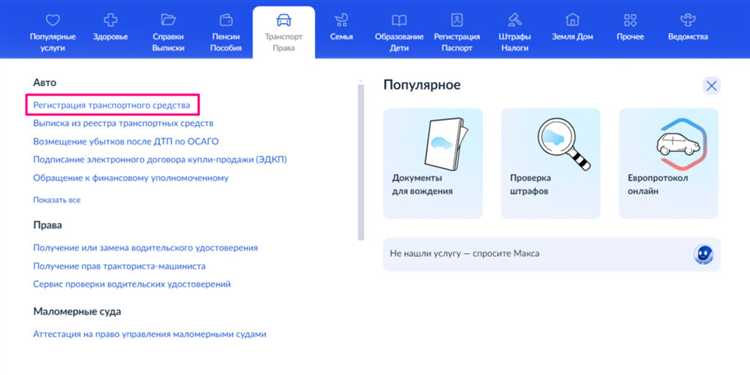The height and width of the screenshot is (375, 750).
Task: Open the Ведомства emblem icon
Action: pos(688,20)
